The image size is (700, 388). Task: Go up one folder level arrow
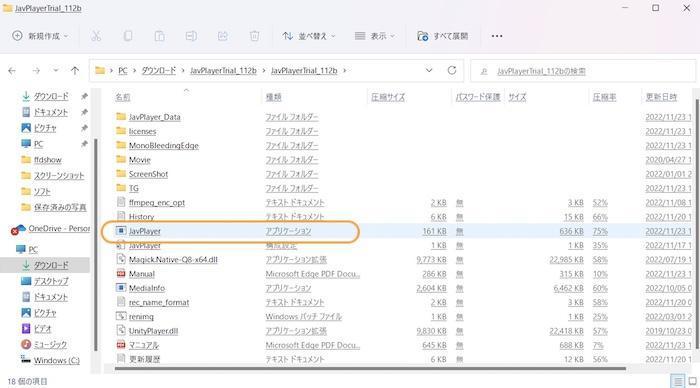click(x=75, y=71)
